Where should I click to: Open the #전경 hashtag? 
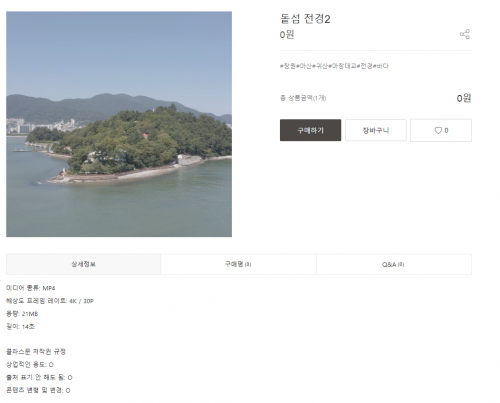click(365, 66)
